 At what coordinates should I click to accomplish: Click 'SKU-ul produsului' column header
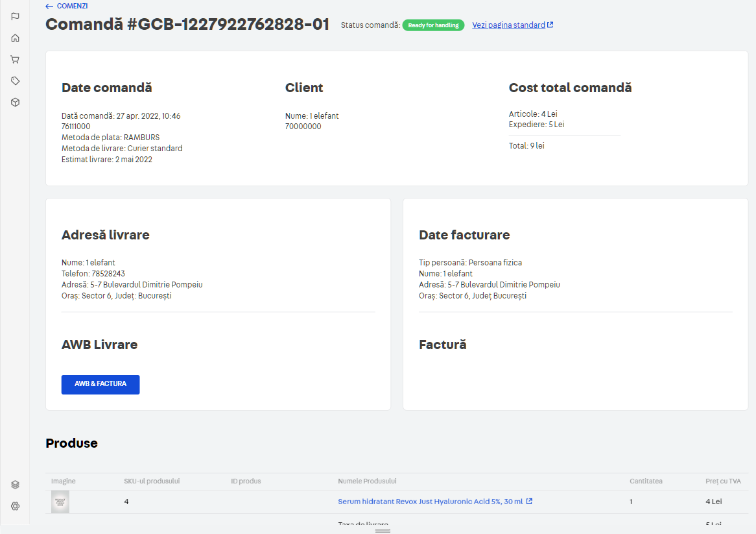tap(152, 481)
